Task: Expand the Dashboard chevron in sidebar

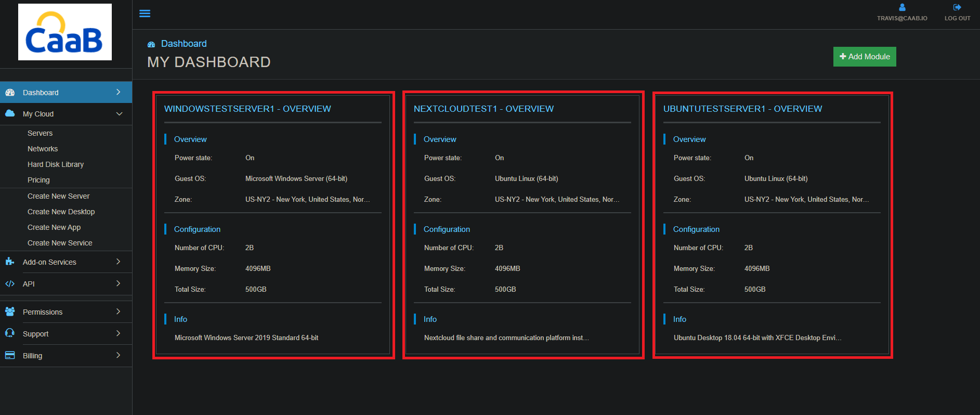Action: [x=119, y=92]
